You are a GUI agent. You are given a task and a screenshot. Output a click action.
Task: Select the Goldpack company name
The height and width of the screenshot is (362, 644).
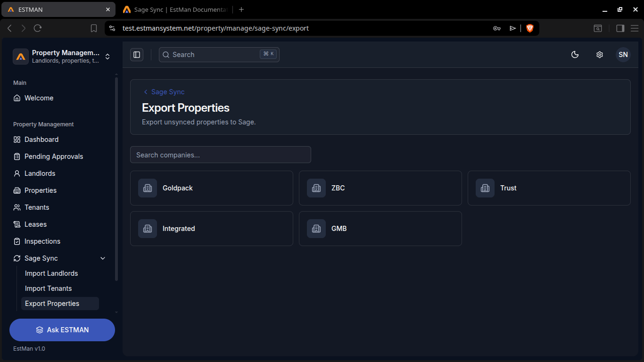click(x=178, y=188)
